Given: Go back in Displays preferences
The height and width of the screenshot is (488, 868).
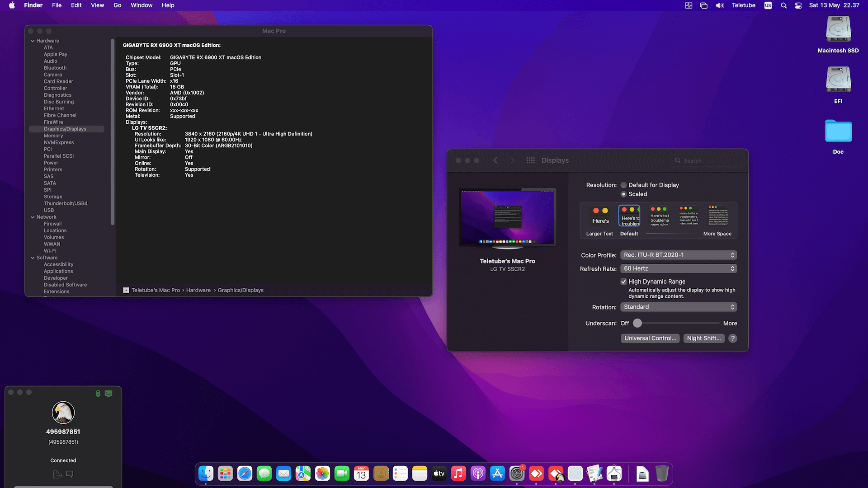Looking at the screenshot, I should click(x=495, y=160).
